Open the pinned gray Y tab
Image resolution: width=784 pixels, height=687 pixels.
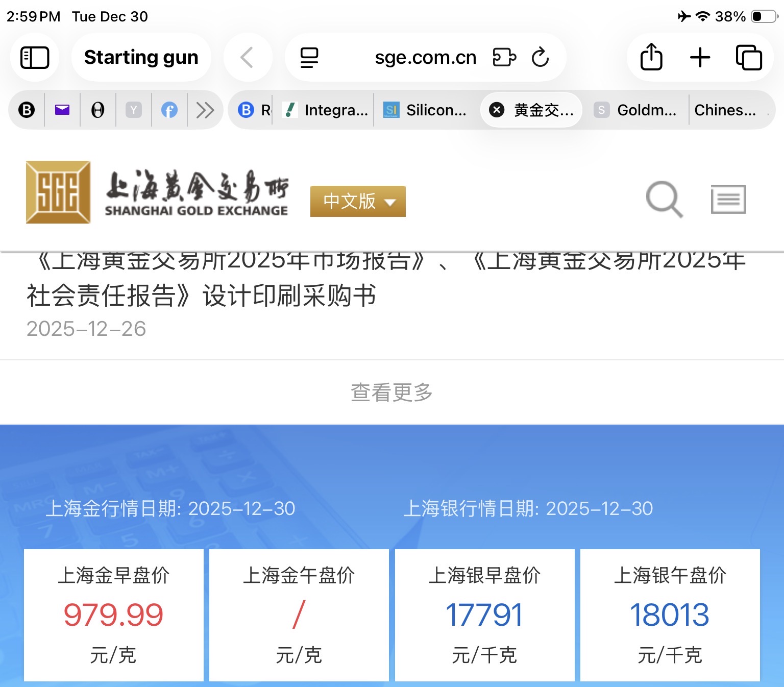[134, 110]
